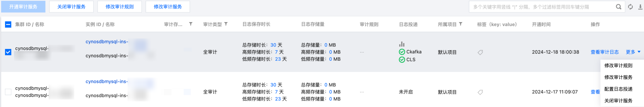Toggle the select-all header checkbox
Screen dimensions: 644x107
[x=8, y=24]
